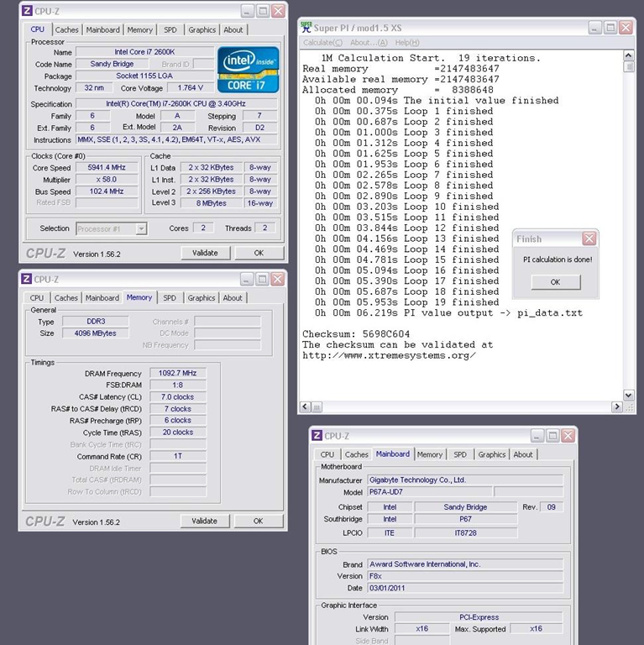The height and width of the screenshot is (645, 644).
Task: Open the About...(A) menu in Super PI
Action: click(x=369, y=42)
